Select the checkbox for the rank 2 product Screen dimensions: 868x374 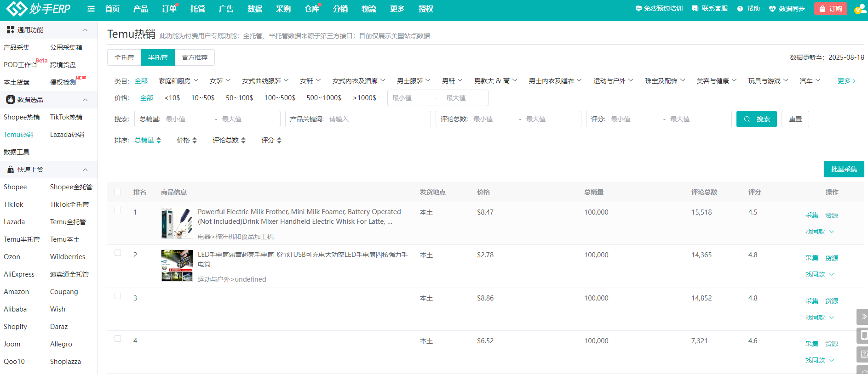[118, 253]
